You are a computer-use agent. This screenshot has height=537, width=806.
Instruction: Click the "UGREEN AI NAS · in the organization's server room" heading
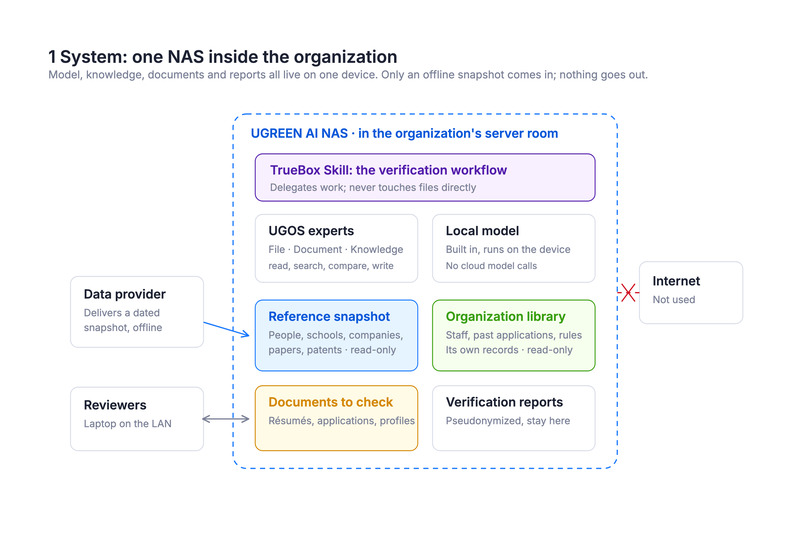pyautogui.click(x=404, y=134)
